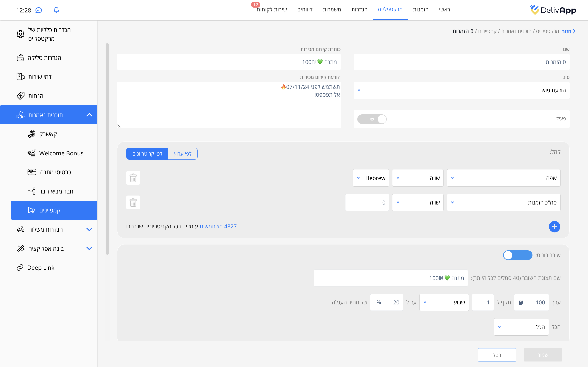Image resolution: width=588 pixels, height=367 pixels.
Task: Open the chat messages icon
Action: 39,10
